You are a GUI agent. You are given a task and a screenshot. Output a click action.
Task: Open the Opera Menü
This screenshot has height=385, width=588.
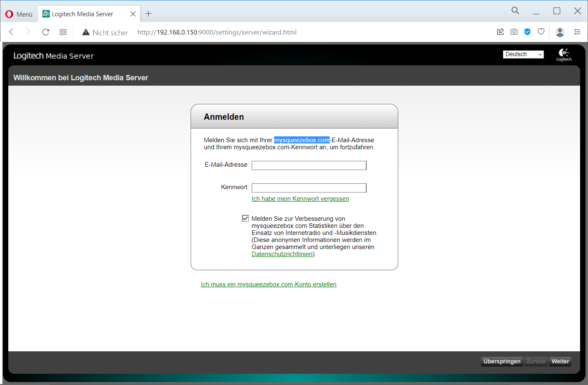(19, 14)
